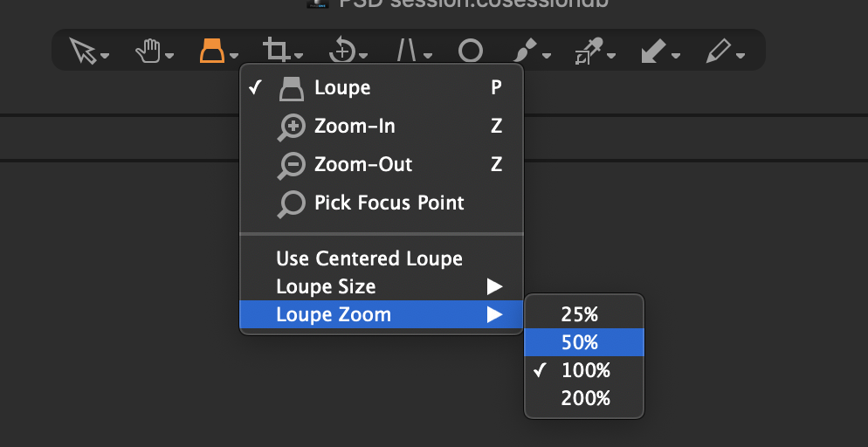The height and width of the screenshot is (447, 868).
Task: Select the Crop tool icon
Action: coord(276,51)
